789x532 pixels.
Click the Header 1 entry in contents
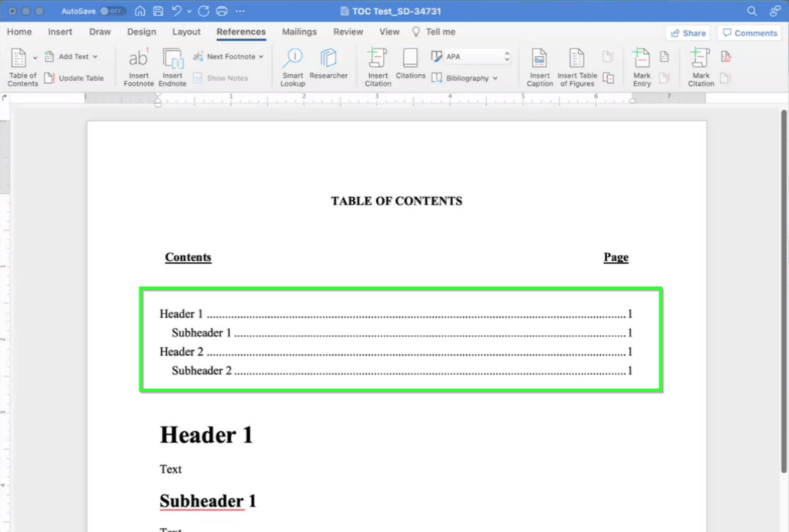click(182, 314)
